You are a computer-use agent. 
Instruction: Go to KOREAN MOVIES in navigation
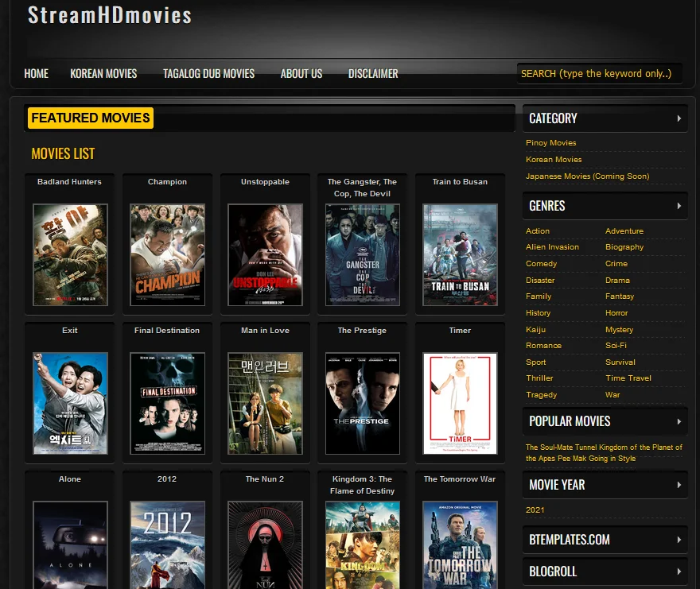pyautogui.click(x=103, y=74)
